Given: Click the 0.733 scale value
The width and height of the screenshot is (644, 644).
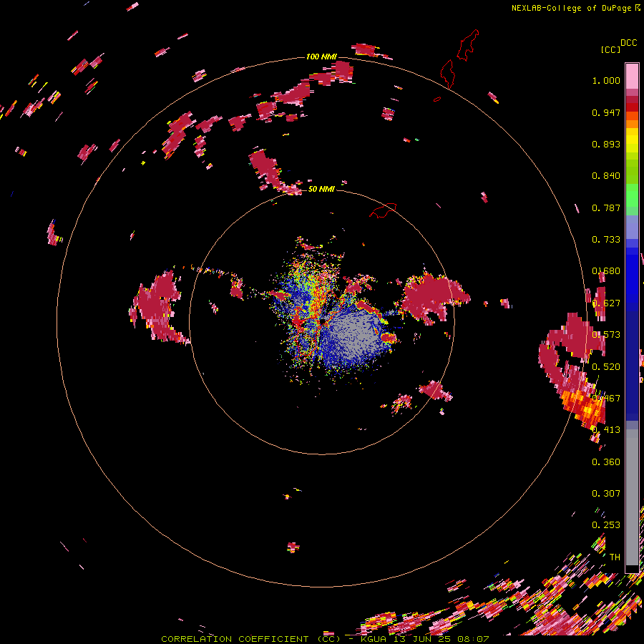Looking at the screenshot, I should pos(606,240).
